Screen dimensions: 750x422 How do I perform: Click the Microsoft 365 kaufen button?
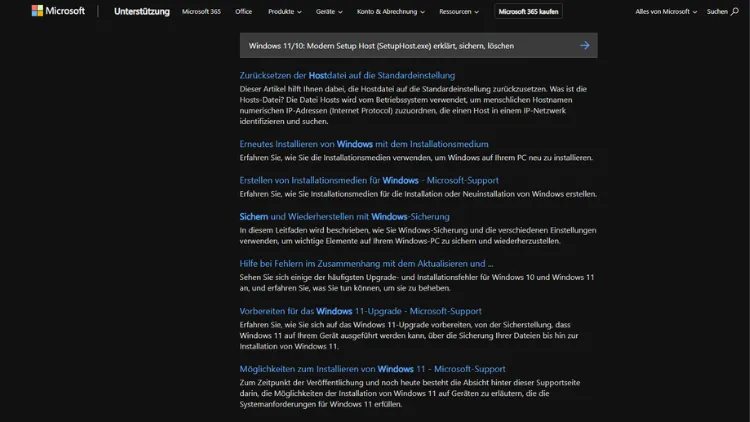pos(528,11)
